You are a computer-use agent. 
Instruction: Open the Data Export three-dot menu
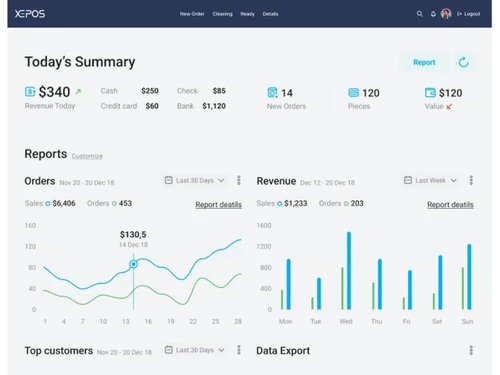471,350
